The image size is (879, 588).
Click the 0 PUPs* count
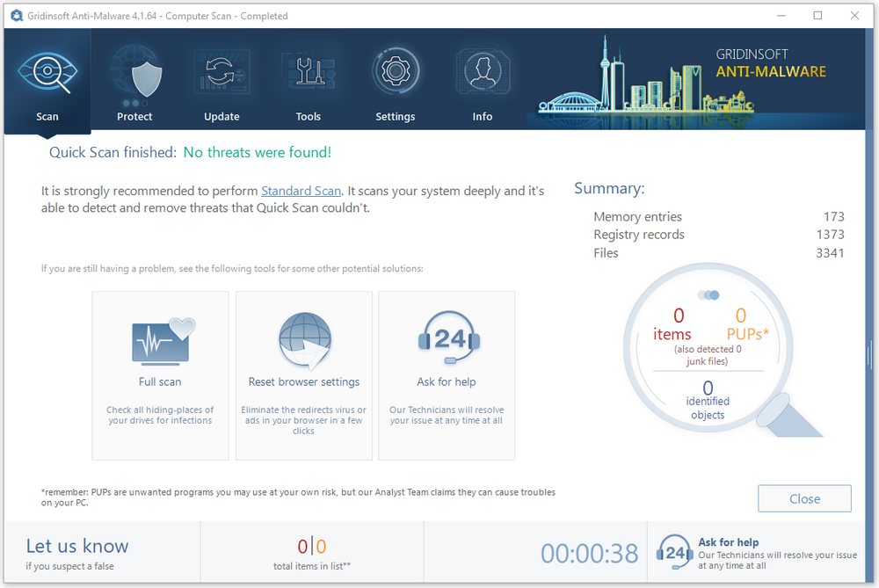[740, 316]
